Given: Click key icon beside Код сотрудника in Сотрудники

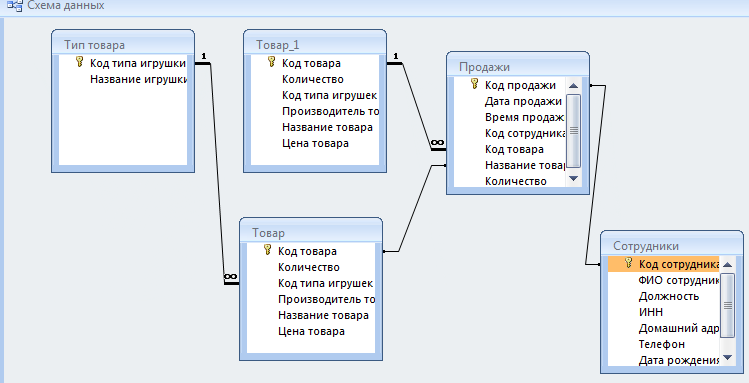Looking at the screenshot, I should [x=629, y=263].
